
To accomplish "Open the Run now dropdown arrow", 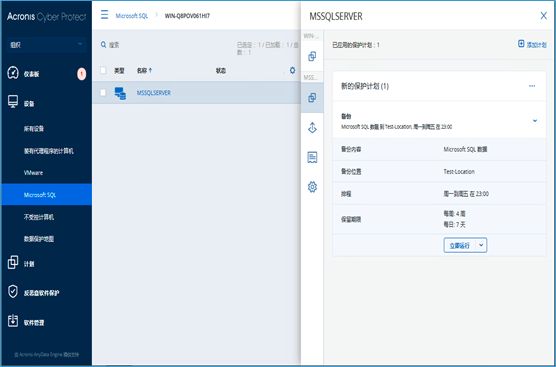I will pos(481,245).
